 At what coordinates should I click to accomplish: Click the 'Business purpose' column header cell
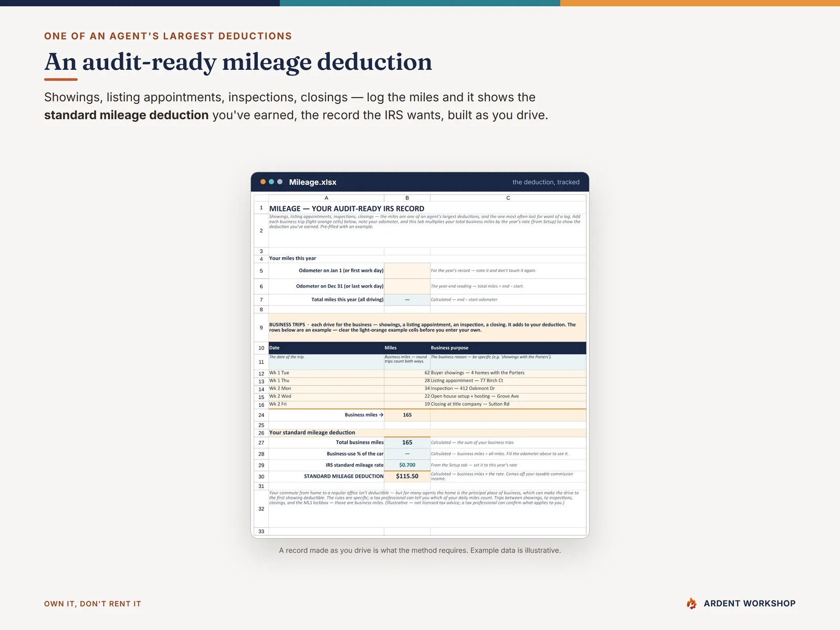pyautogui.click(x=508, y=348)
